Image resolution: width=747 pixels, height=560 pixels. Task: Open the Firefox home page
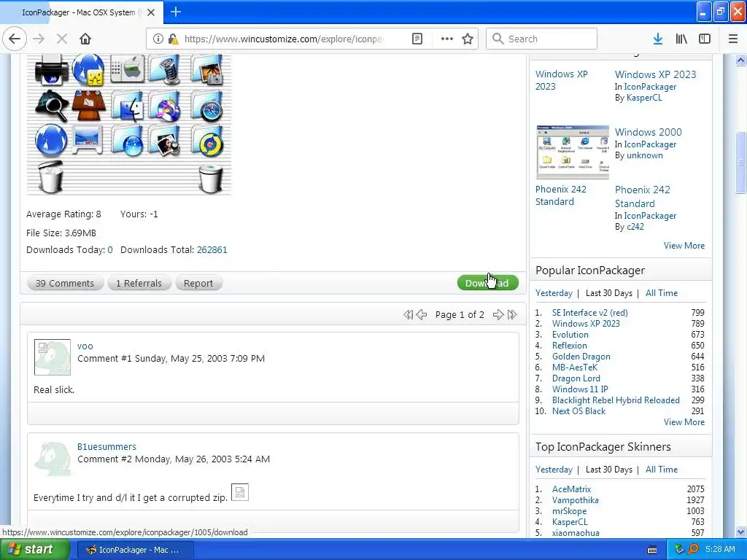click(x=85, y=39)
